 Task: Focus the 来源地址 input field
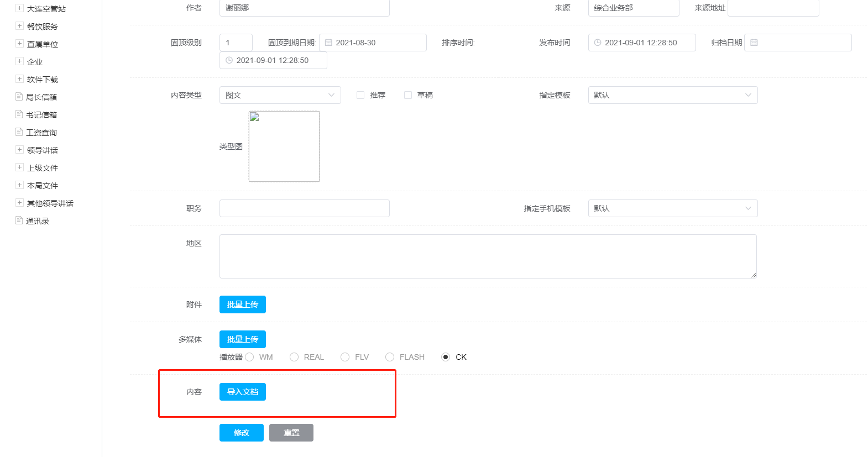(x=773, y=8)
